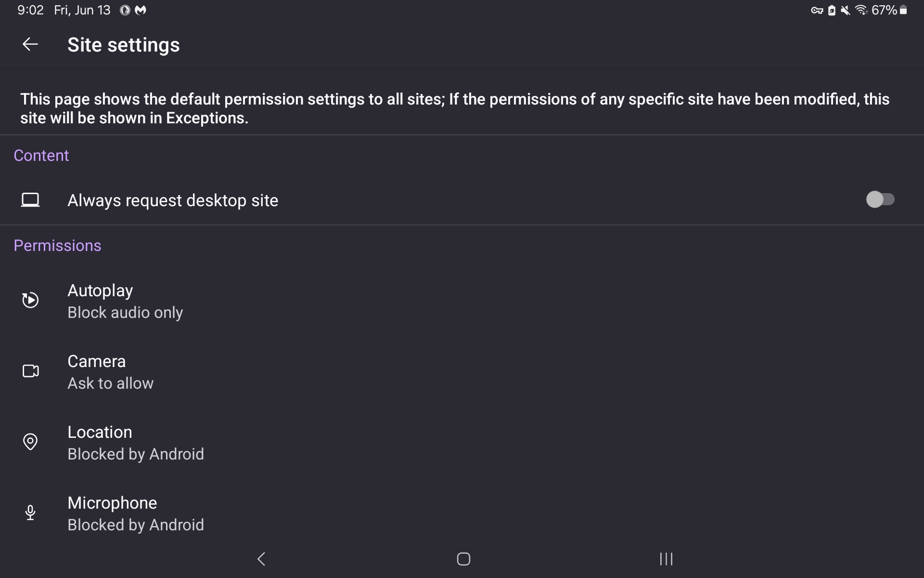This screenshot has height=578, width=924.
Task: Tap the mute sound status icon
Action: point(845,10)
